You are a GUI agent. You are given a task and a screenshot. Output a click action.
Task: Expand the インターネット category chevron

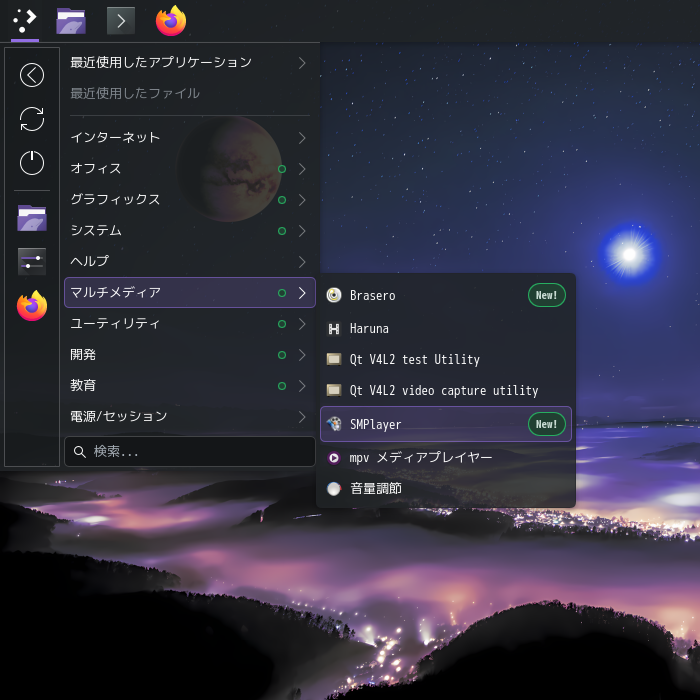(x=302, y=138)
